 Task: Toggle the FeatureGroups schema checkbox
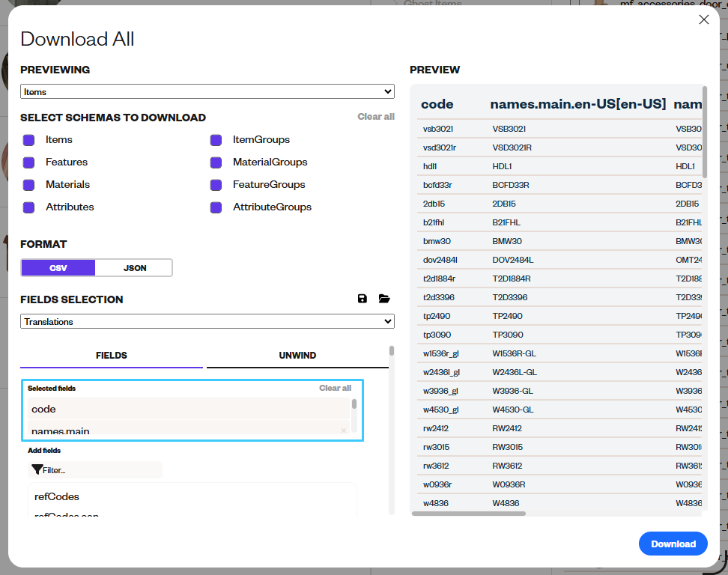point(216,185)
